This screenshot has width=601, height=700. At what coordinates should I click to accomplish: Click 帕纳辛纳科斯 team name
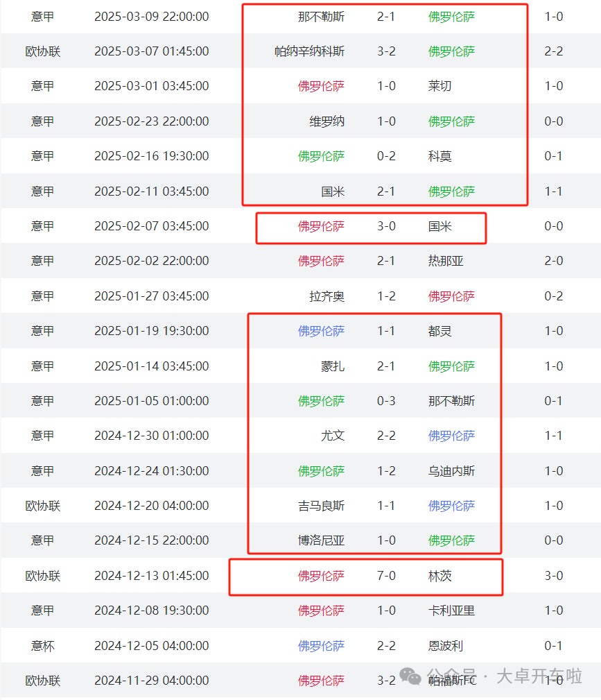tap(310, 51)
